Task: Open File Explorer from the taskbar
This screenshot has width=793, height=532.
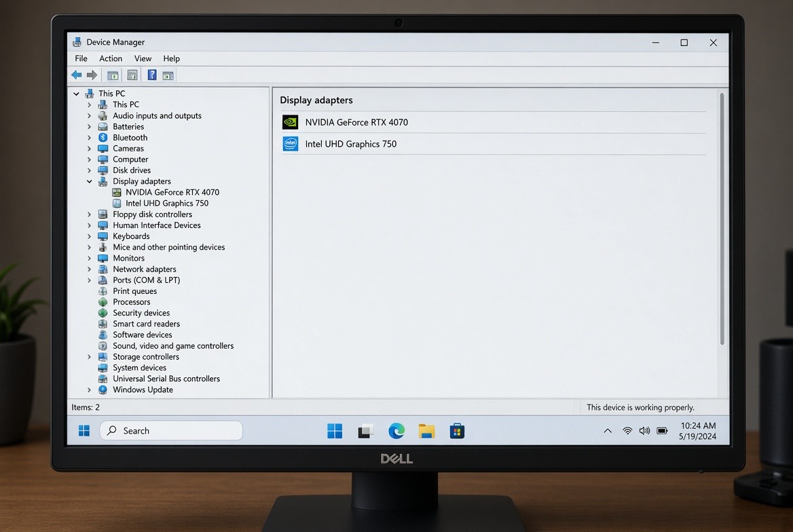Action: [x=426, y=431]
